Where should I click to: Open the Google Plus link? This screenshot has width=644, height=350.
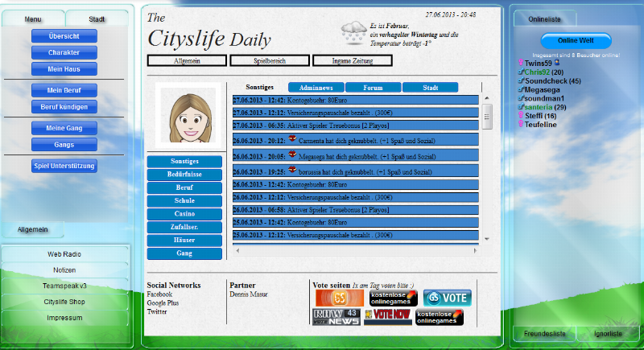click(163, 303)
